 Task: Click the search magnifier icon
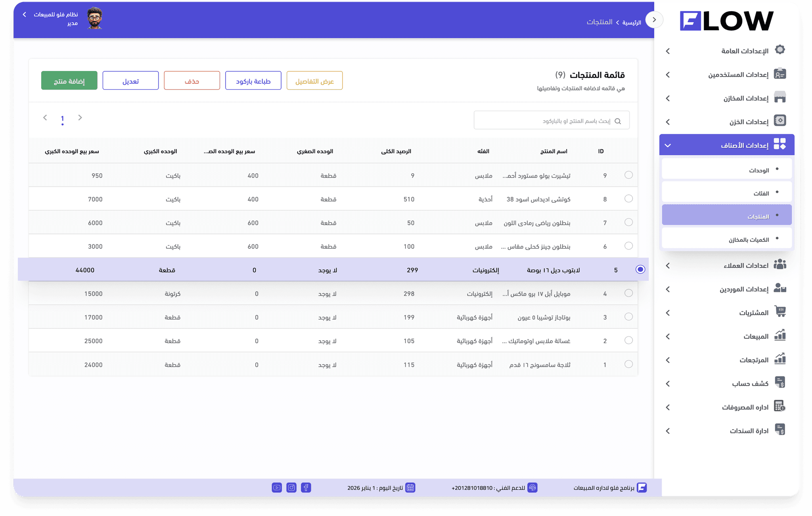pyautogui.click(x=618, y=121)
